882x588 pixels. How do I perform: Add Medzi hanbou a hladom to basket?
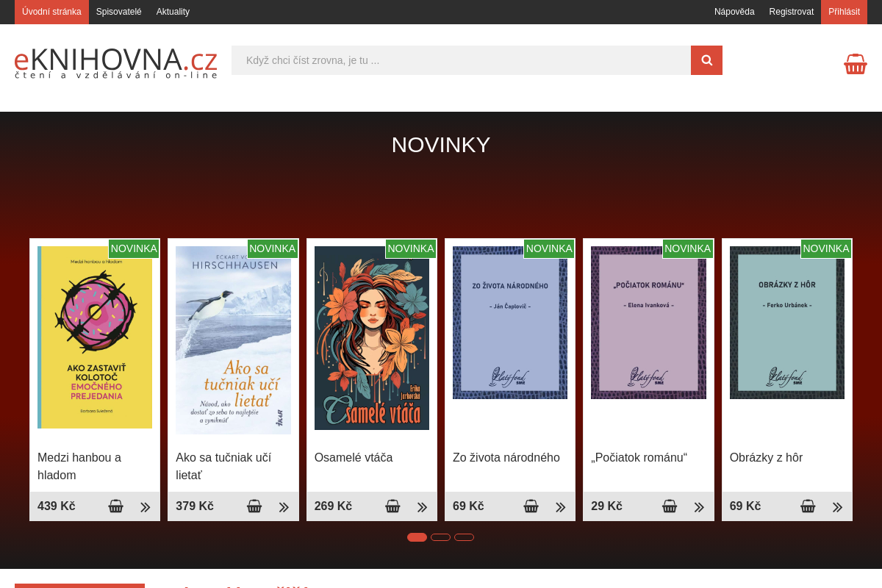pos(116,506)
